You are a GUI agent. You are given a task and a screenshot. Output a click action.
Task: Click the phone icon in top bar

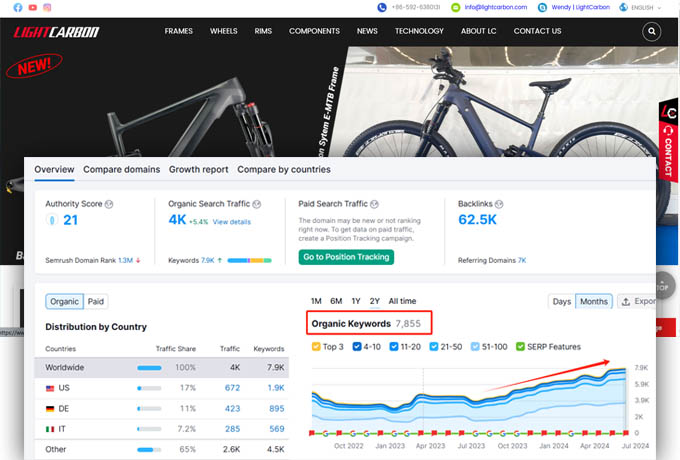(382, 7)
